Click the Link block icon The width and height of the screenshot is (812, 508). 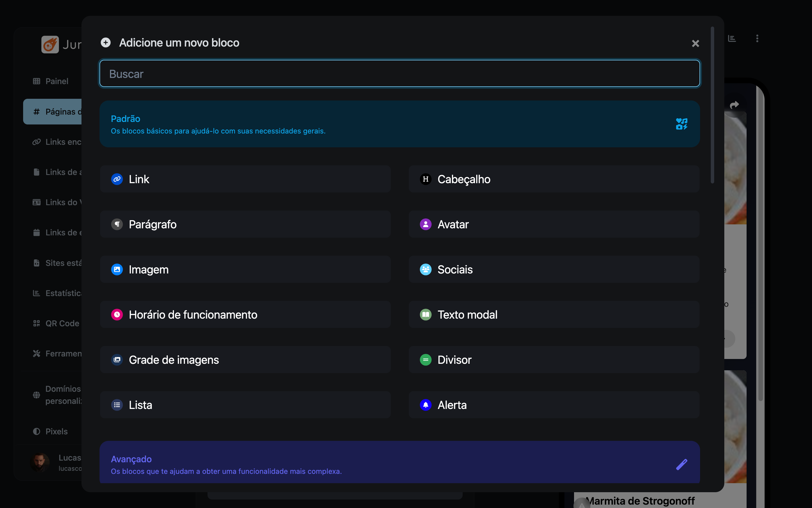[117, 179]
